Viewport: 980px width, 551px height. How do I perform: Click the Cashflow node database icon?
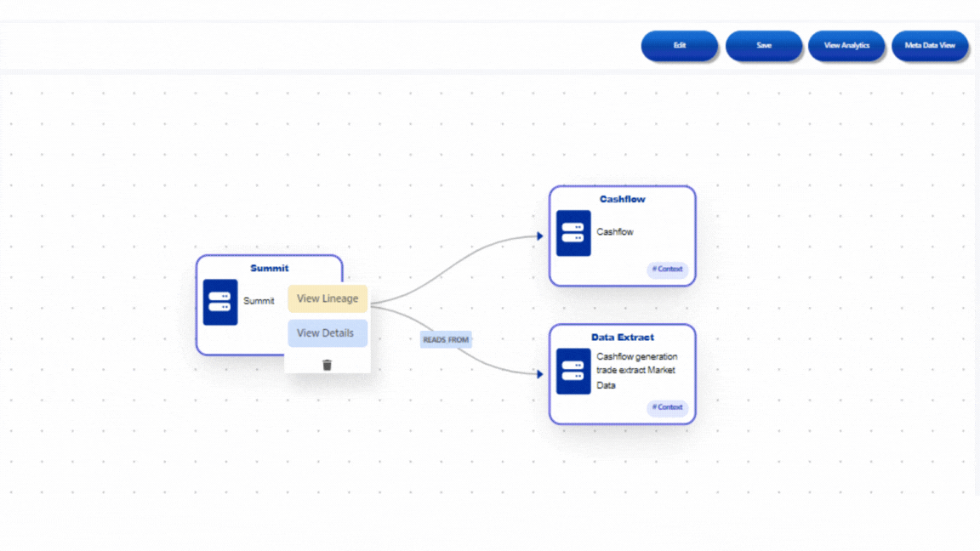573,233
